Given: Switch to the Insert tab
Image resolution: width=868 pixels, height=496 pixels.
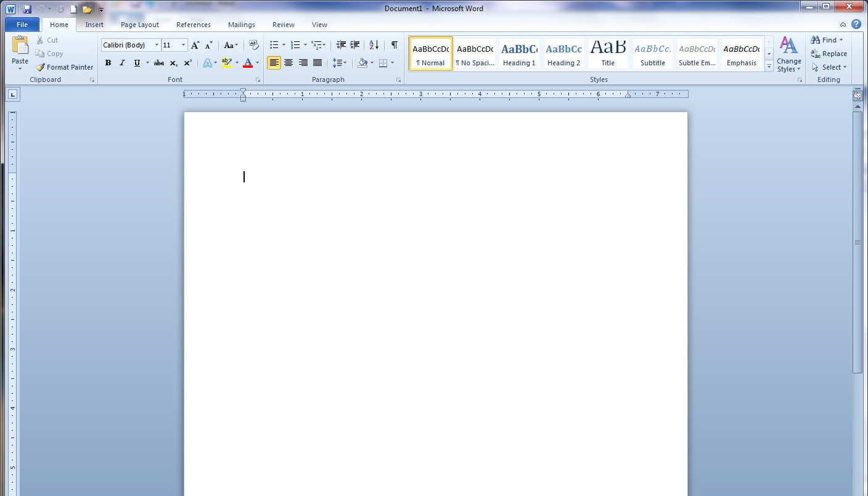Looking at the screenshot, I should click(94, 25).
